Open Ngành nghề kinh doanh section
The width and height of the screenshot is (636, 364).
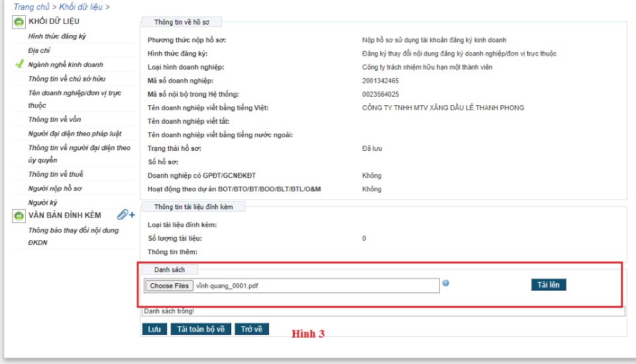point(66,64)
